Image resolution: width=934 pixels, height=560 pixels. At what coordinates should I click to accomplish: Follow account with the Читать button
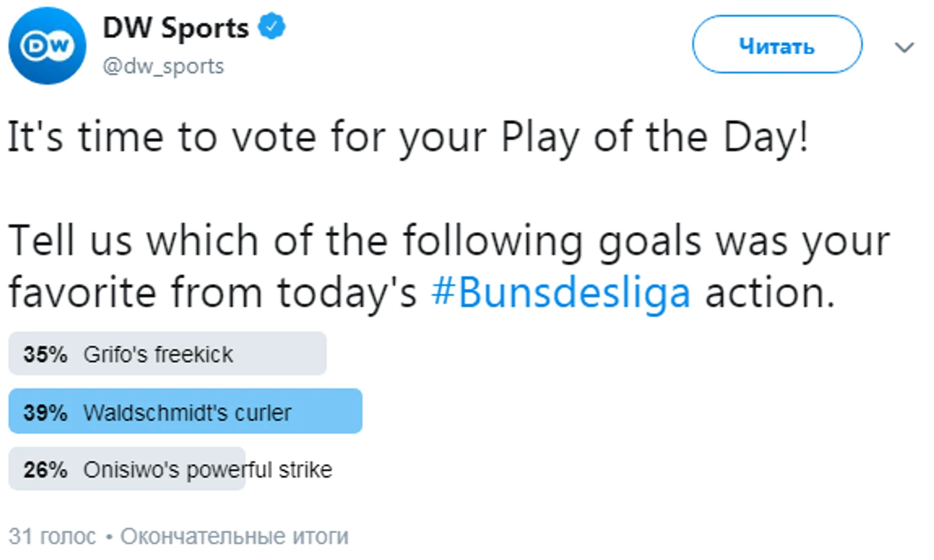pyautogui.click(x=777, y=45)
